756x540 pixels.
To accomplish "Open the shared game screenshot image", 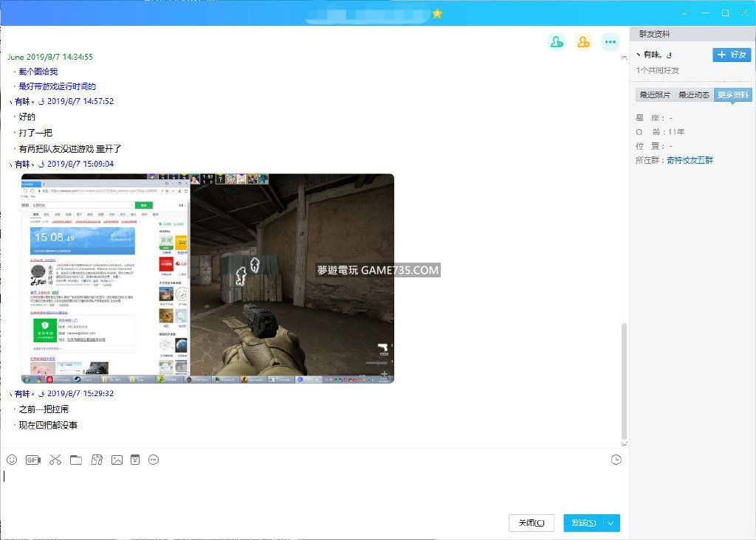I will pos(207,278).
